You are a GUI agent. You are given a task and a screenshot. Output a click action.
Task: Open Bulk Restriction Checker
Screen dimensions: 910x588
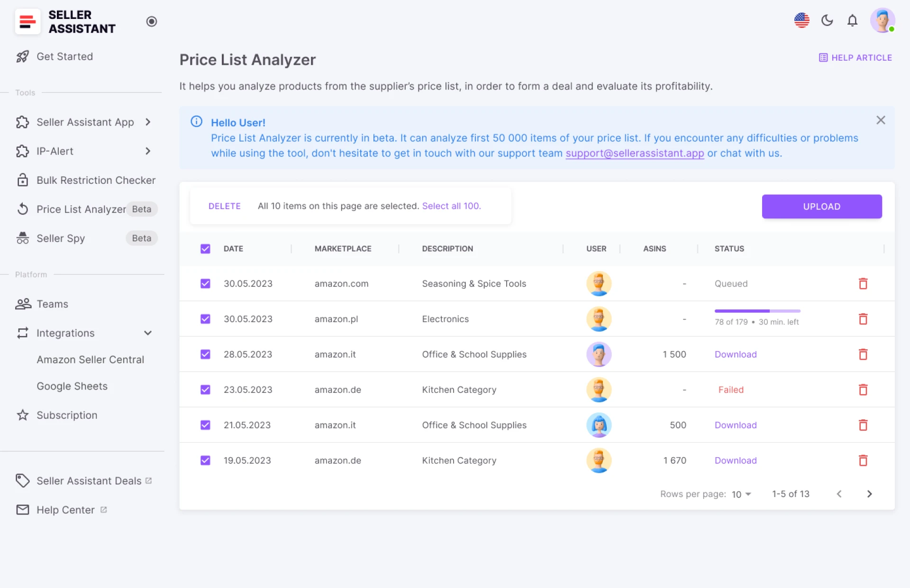click(96, 180)
